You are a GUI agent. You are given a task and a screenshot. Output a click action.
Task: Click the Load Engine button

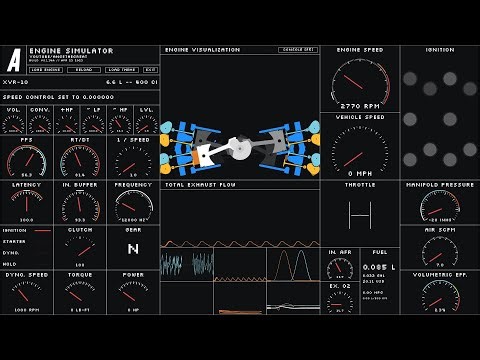pyautogui.click(x=46, y=70)
